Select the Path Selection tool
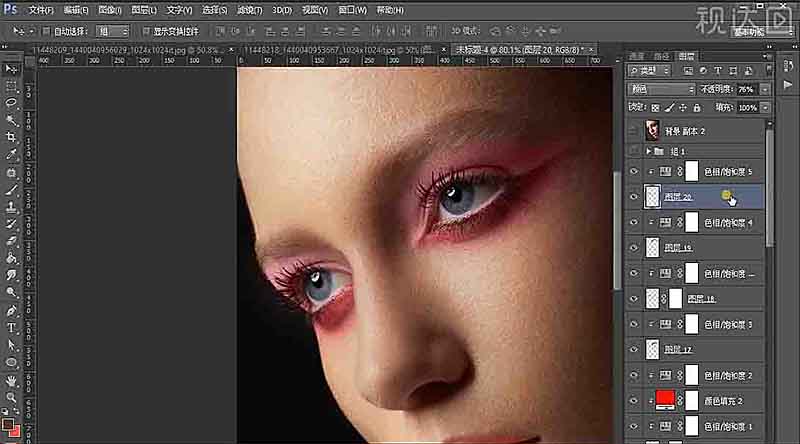This screenshot has width=800, height=444. [11, 346]
